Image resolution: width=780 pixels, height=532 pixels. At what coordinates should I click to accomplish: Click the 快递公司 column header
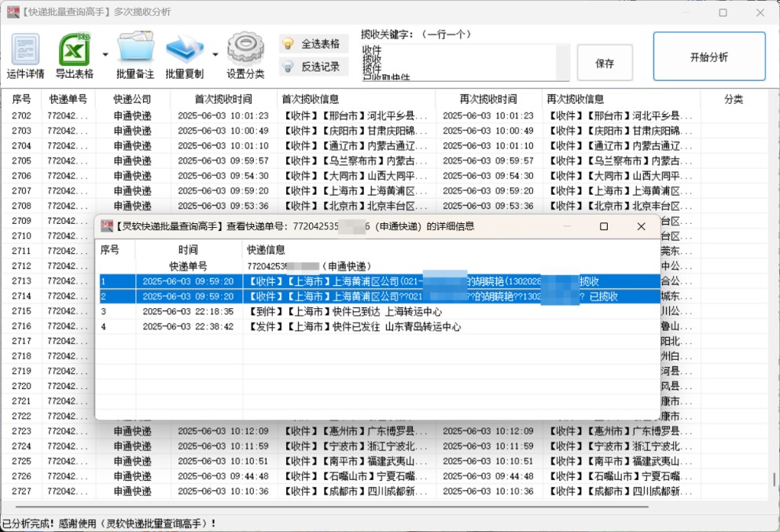click(x=132, y=99)
